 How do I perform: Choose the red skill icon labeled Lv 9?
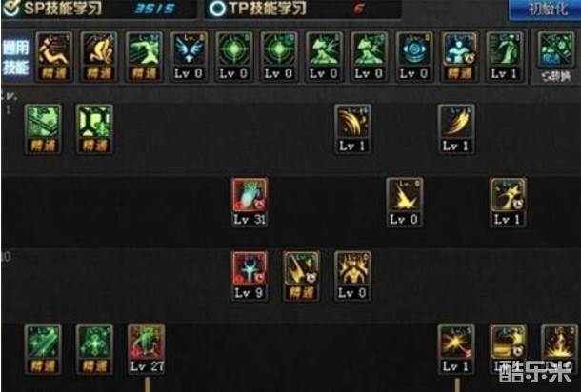tap(250, 276)
